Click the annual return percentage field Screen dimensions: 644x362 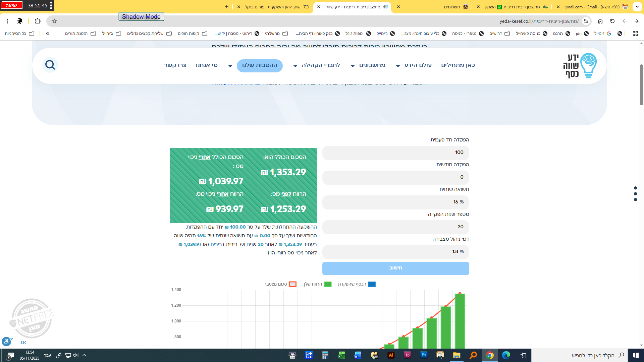[395, 202]
